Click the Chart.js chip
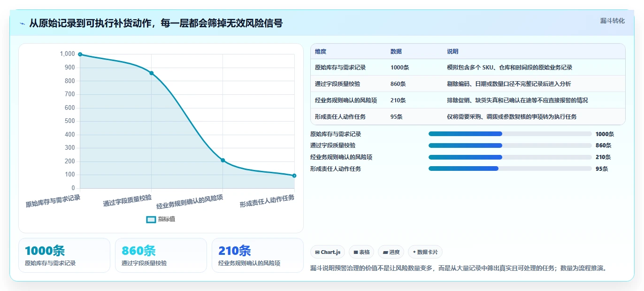 click(x=328, y=252)
